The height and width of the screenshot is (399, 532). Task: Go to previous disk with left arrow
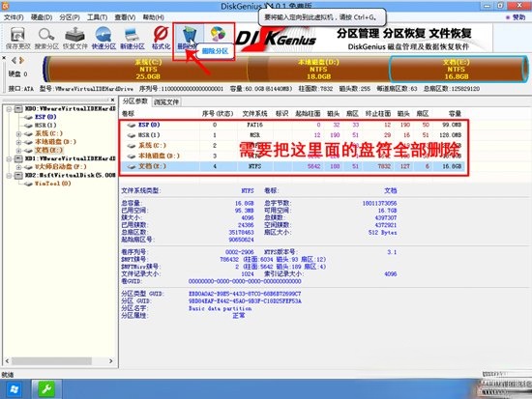14,60
